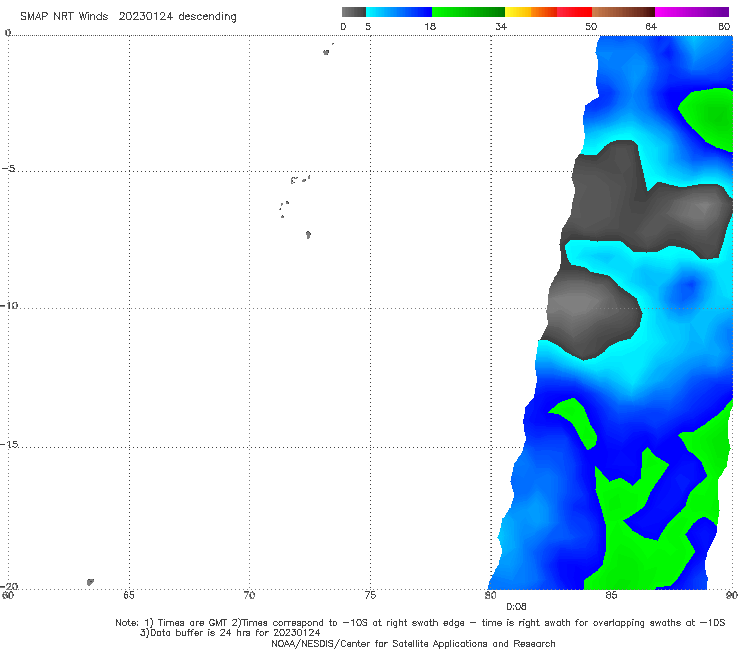Click the latitude label '-5'

(8, 169)
